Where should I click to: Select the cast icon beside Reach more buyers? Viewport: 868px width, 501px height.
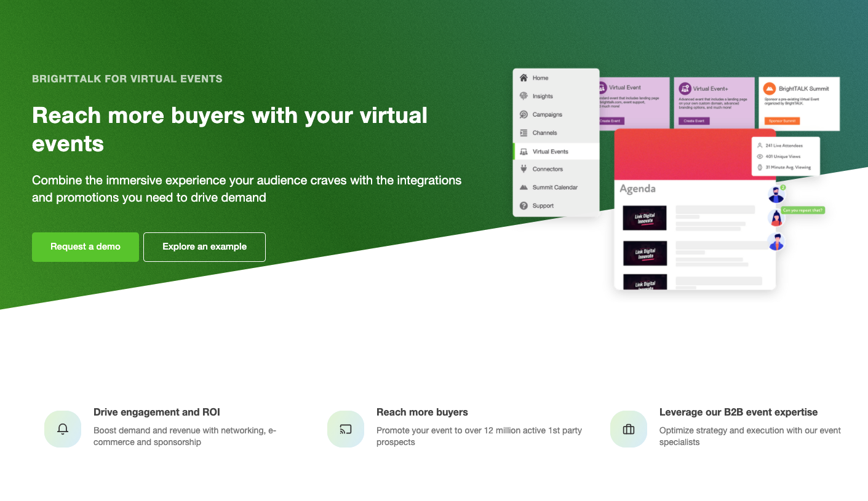(x=345, y=428)
